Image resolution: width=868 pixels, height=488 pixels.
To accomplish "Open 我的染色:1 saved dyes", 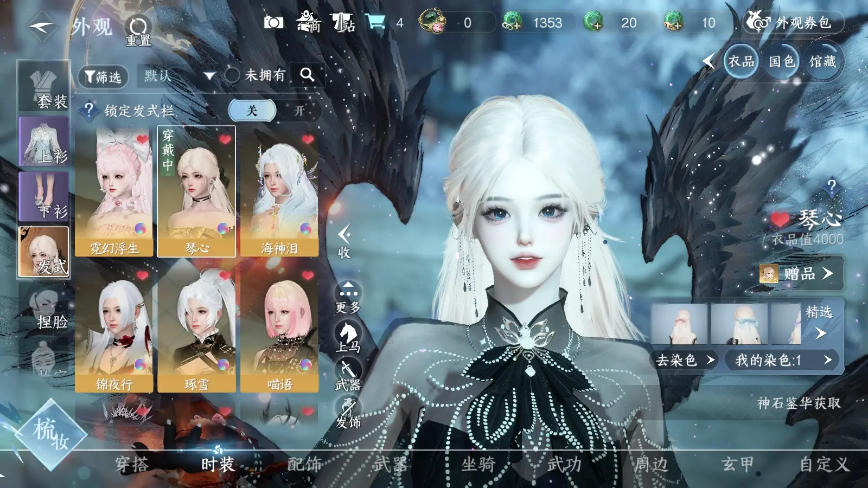I will coord(782,360).
